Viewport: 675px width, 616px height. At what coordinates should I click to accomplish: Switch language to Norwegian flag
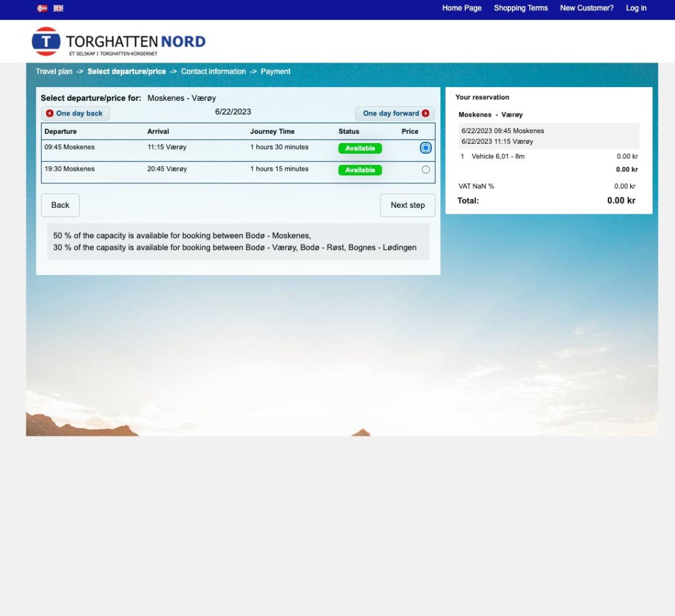[x=42, y=9]
